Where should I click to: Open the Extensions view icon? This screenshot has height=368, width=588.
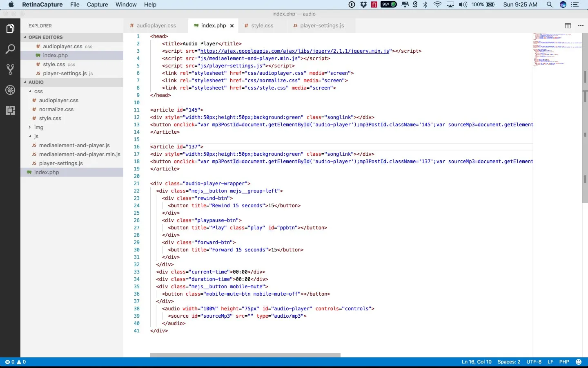[x=10, y=110]
